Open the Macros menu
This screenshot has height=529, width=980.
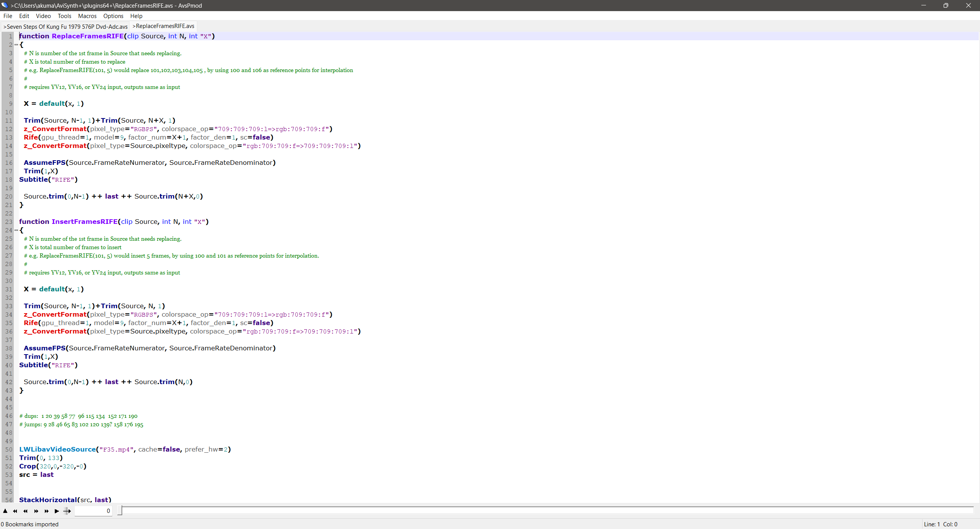[x=87, y=16]
